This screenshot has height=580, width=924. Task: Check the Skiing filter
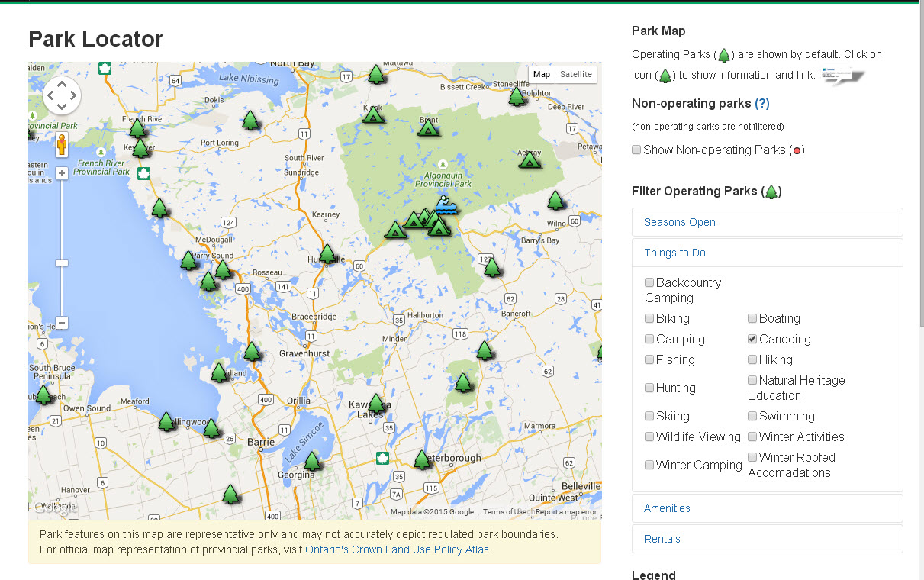point(649,416)
